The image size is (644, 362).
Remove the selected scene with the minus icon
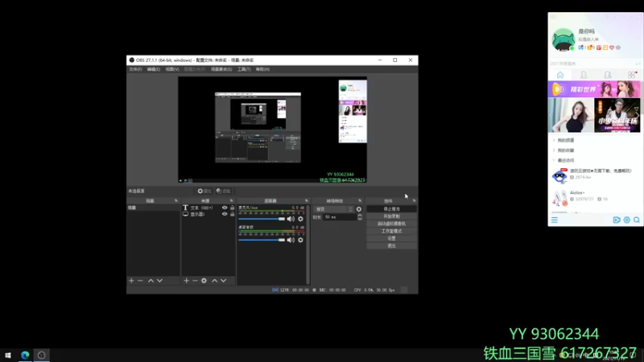coord(140,281)
